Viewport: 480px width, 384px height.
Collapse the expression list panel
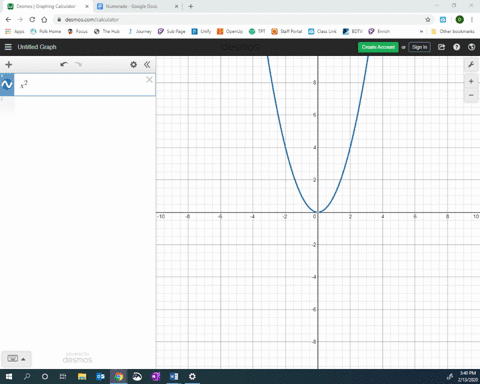click(x=147, y=64)
